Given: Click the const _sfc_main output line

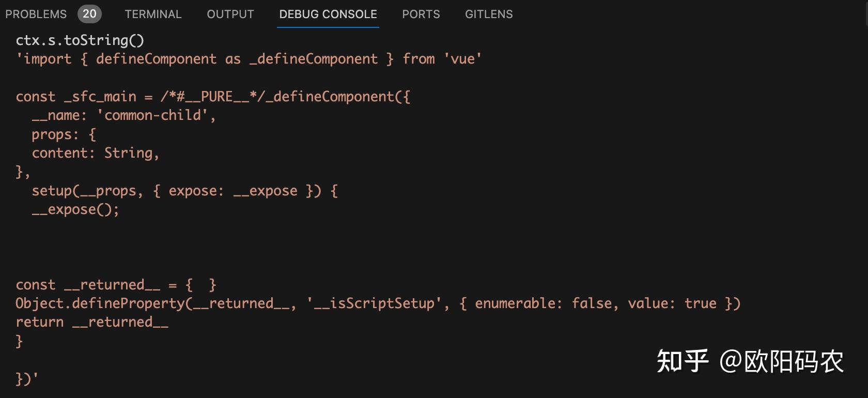Looking at the screenshot, I should point(213,97).
